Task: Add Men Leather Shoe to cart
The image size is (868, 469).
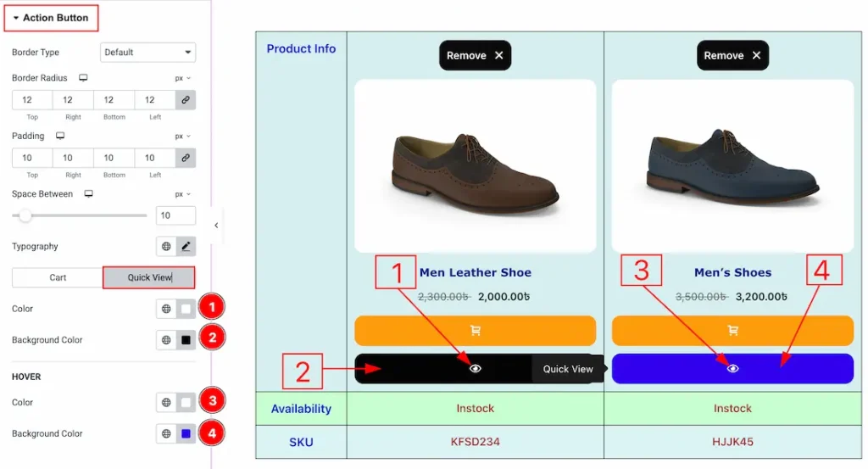Action: 475,331
